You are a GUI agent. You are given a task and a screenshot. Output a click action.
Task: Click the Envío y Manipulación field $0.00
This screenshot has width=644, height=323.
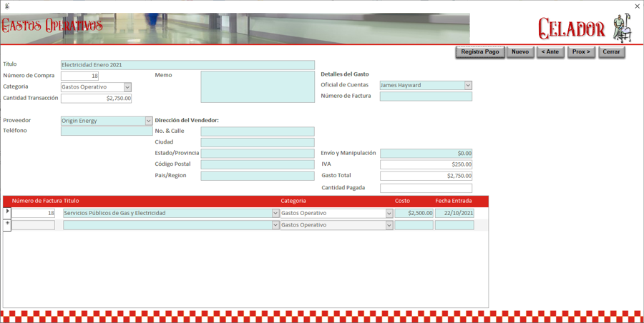426,154
